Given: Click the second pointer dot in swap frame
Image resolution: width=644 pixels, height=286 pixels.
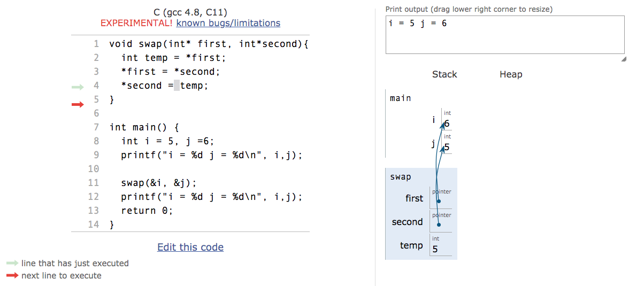Looking at the screenshot, I should click(439, 225).
